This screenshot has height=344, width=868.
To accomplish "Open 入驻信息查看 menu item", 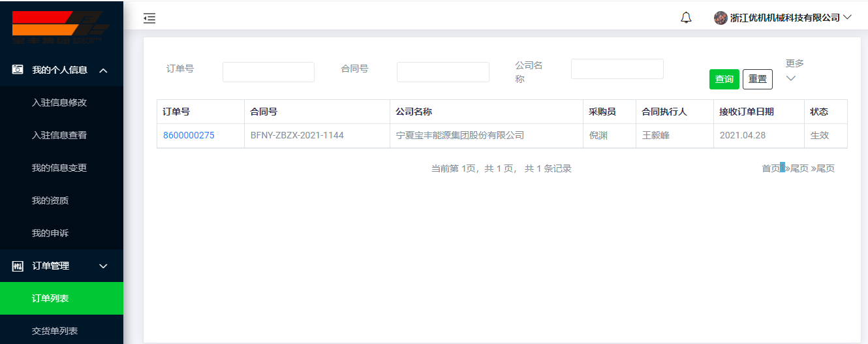I will 59,135.
